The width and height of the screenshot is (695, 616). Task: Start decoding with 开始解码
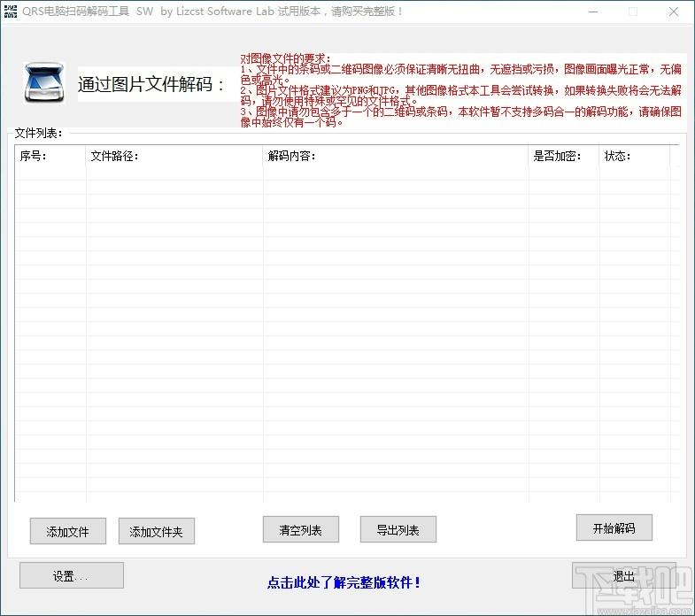(614, 527)
